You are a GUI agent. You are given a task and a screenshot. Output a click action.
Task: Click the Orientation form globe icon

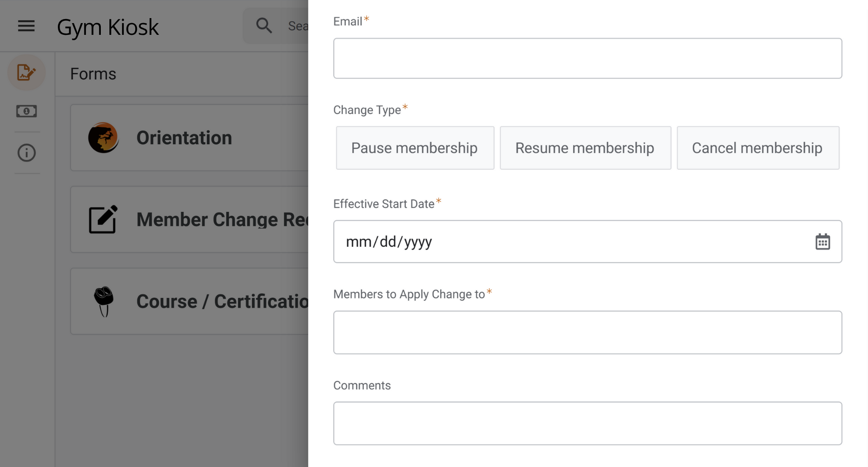(x=103, y=137)
